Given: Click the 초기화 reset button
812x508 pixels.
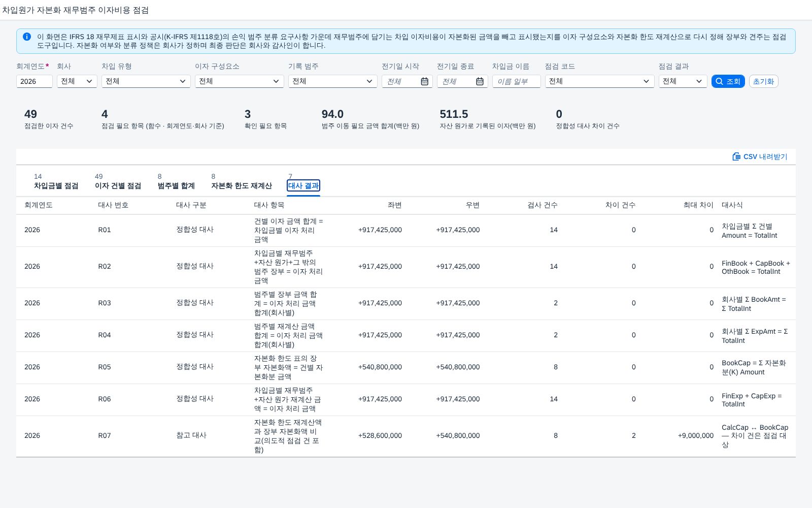Looking at the screenshot, I should tap(763, 81).
